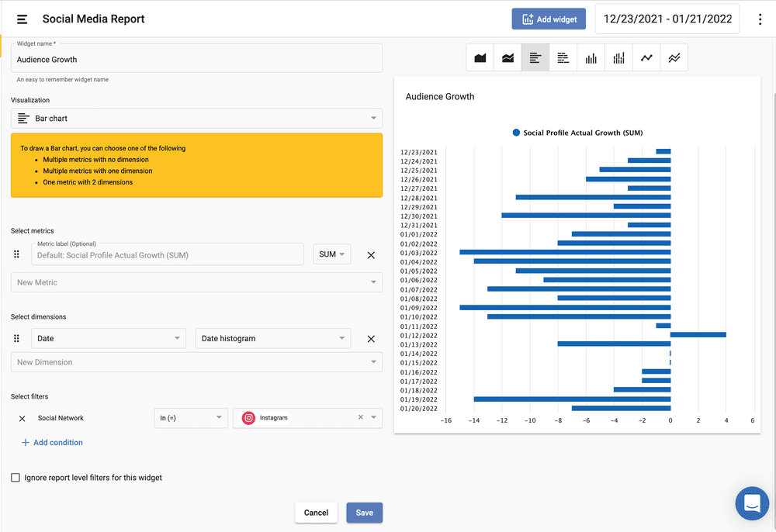Choose the stacked horizontal bar chart icon
Viewport: 776px width, 532px height.
point(563,58)
